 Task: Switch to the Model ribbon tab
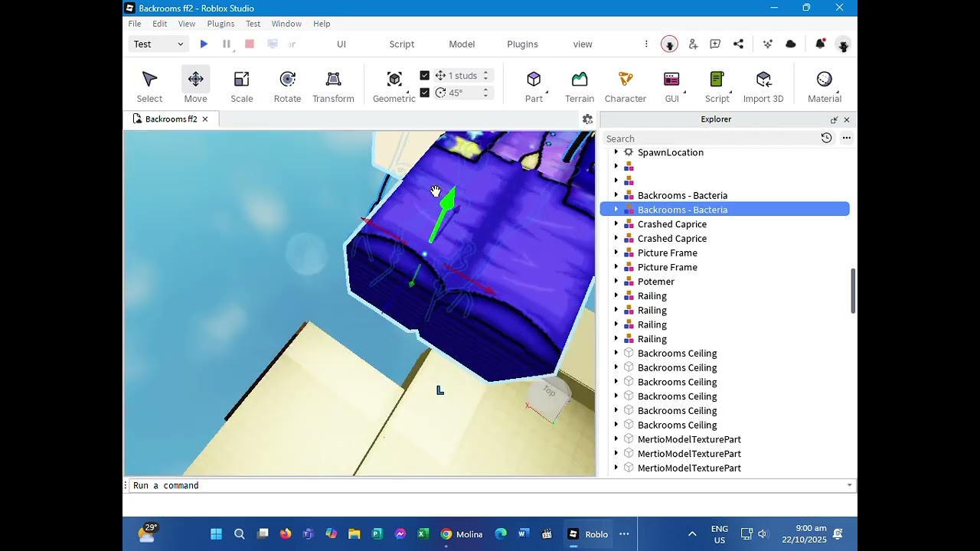pyautogui.click(x=462, y=44)
